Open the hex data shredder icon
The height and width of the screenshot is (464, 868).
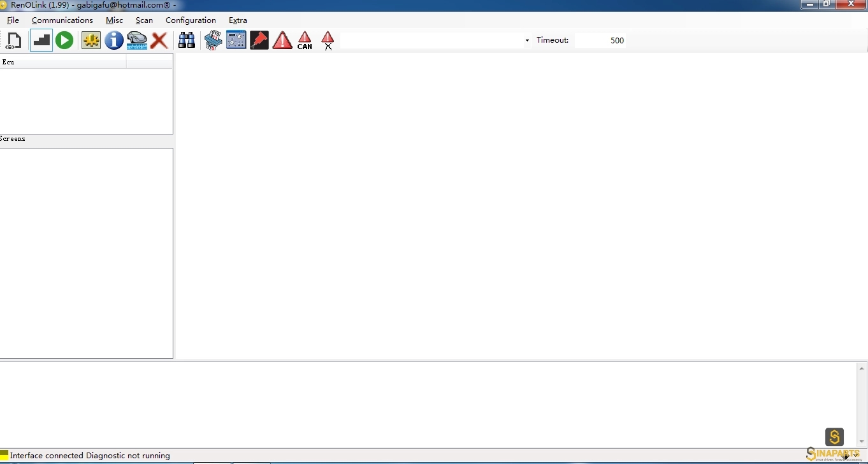click(x=213, y=41)
